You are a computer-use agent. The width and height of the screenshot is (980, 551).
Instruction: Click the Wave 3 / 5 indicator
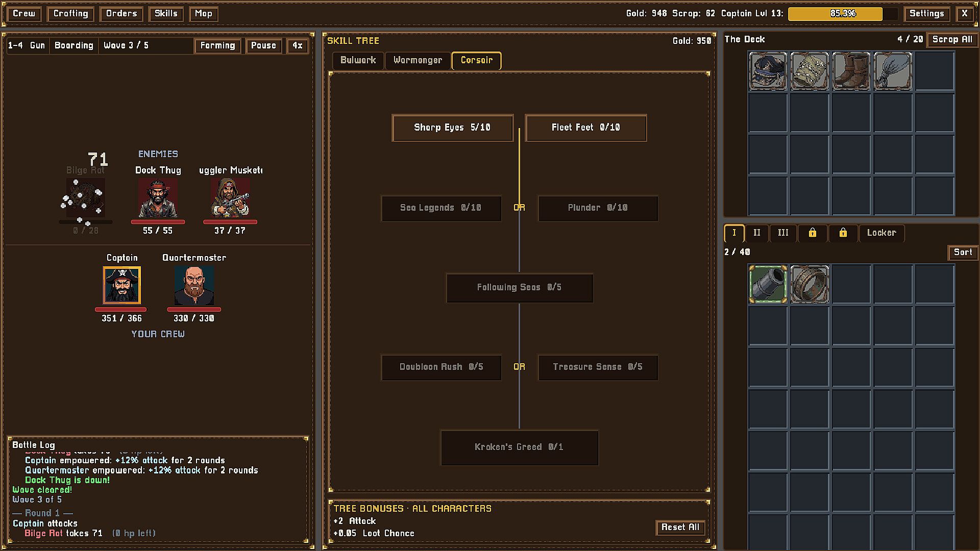coord(126,45)
